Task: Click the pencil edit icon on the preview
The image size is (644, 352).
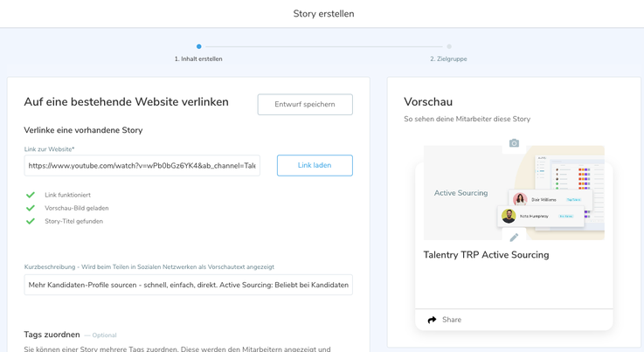Action: click(x=514, y=237)
